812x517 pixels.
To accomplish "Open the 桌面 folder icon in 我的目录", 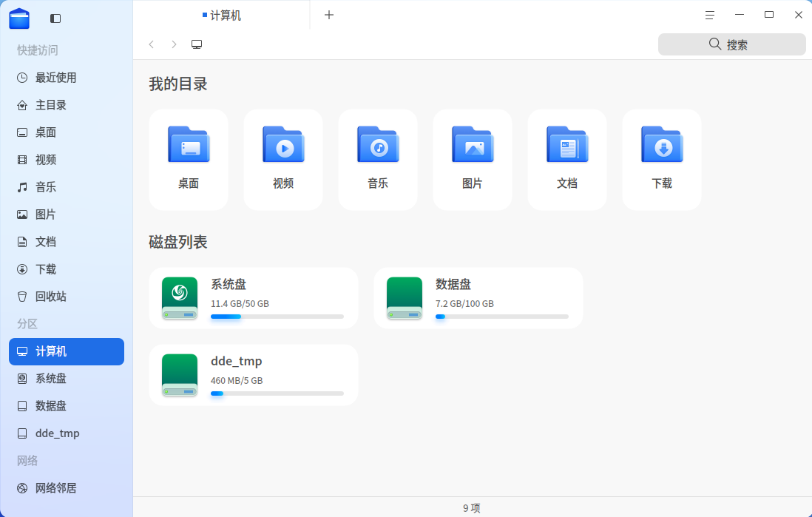I will 189,144.
